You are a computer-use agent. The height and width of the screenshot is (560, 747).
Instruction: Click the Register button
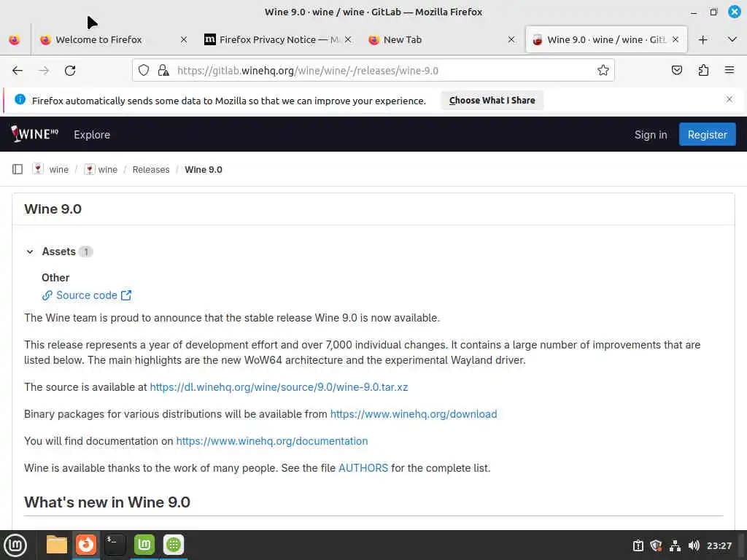pos(707,135)
